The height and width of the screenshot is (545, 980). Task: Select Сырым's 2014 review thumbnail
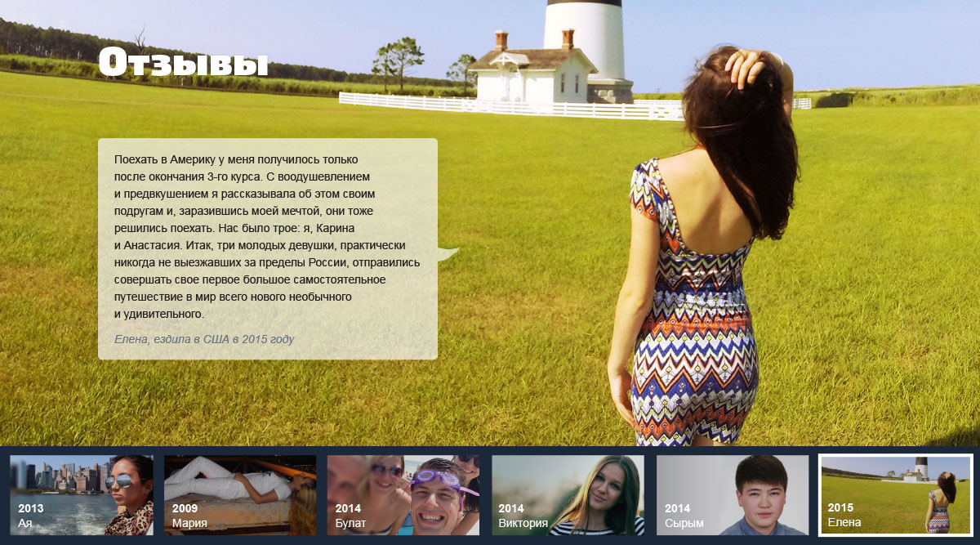(732, 494)
